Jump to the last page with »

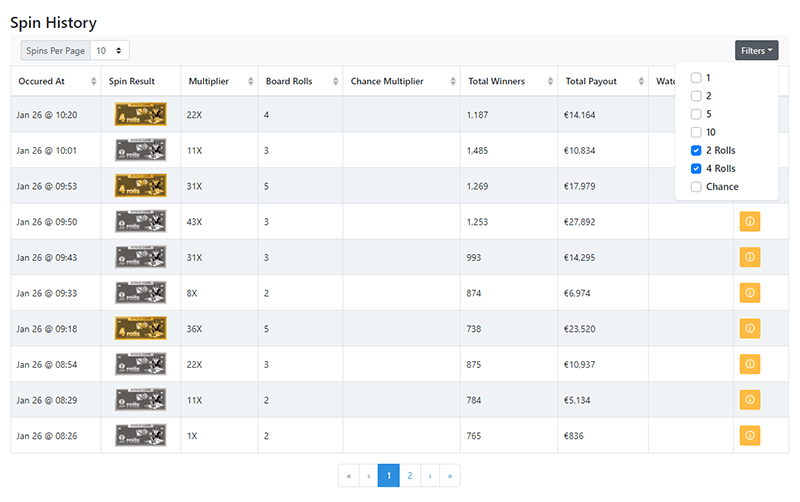450,475
